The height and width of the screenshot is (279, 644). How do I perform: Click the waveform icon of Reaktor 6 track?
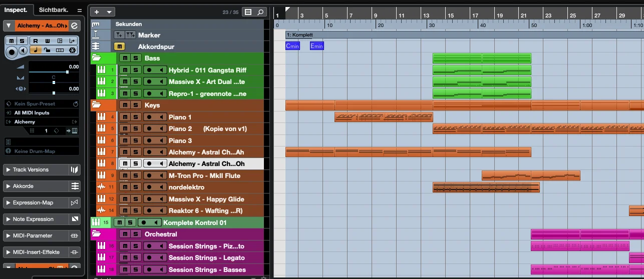point(101,210)
